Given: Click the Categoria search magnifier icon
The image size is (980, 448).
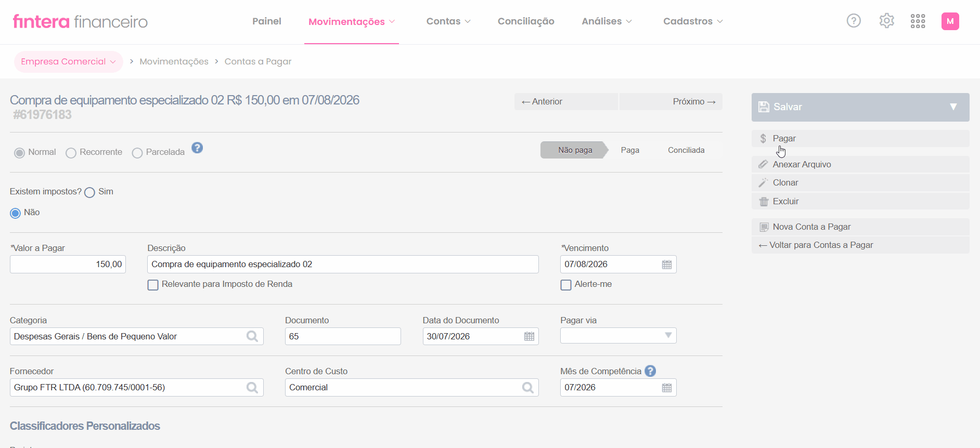Looking at the screenshot, I should [x=252, y=336].
